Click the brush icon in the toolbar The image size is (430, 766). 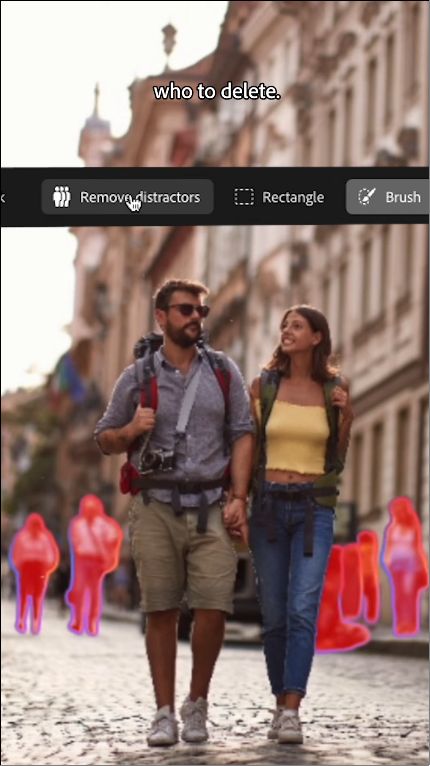(x=366, y=197)
